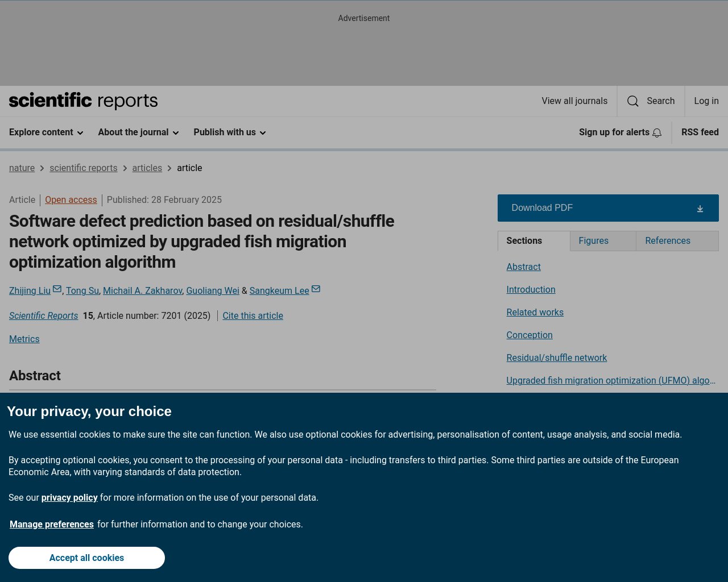Screen dimensions: 728x582
Task: Open the privacy policy link
Action: point(69,498)
